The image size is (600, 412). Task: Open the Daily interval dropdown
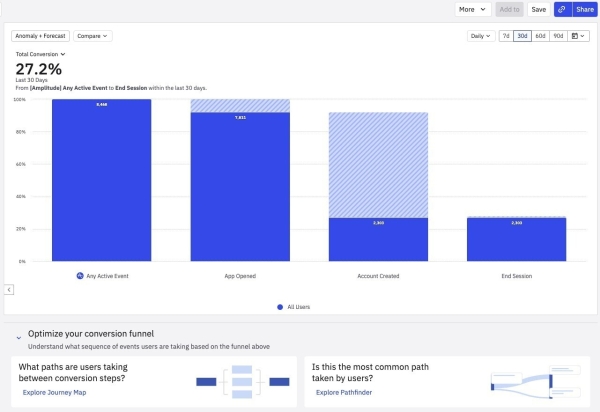[482, 36]
